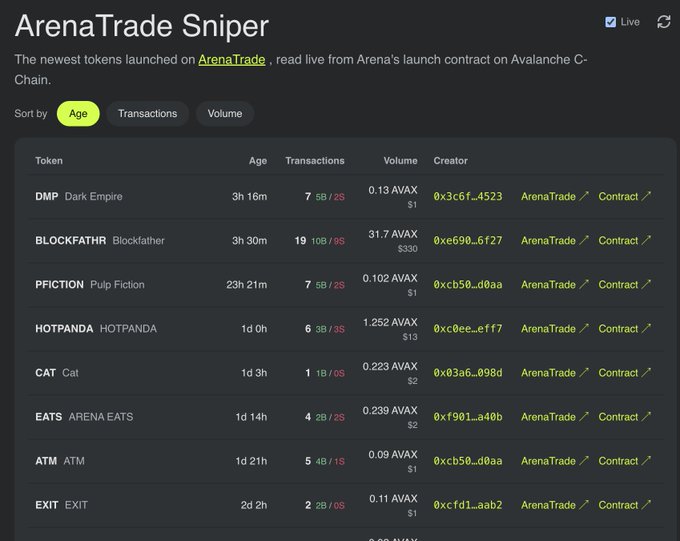This screenshot has width=680, height=541.
Task: Select the EATS token symbol
Action: point(49,417)
